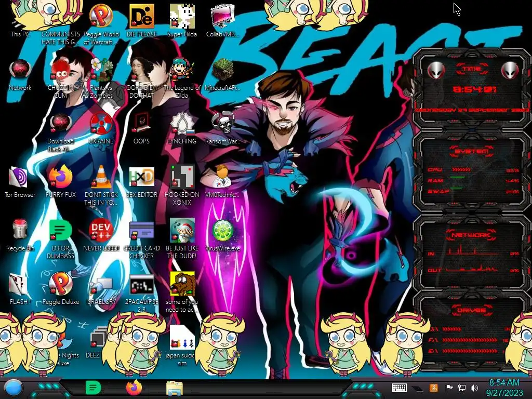Open the BE JUST LIKE THE DUDE icon
Screen dimensions: 532x399
pyautogui.click(x=182, y=239)
